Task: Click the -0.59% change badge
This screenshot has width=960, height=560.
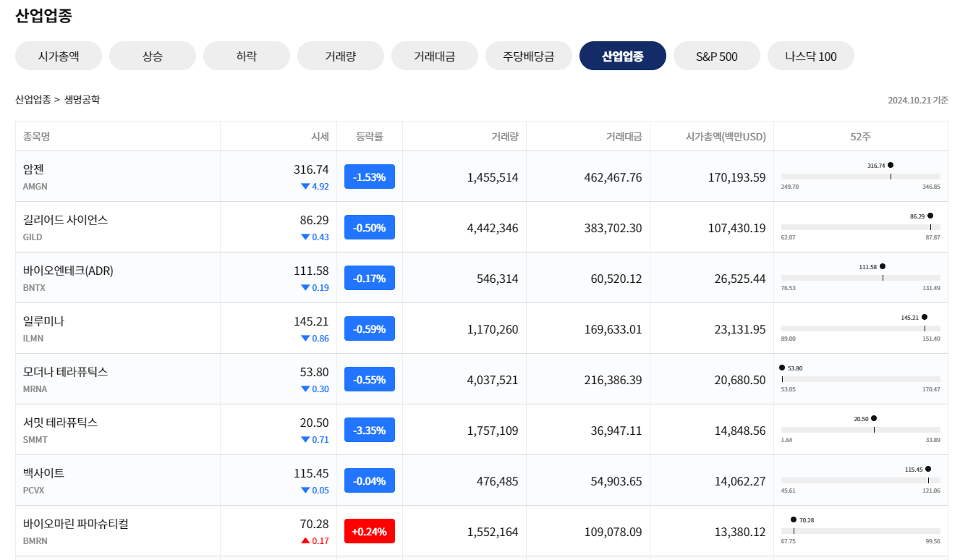Action: click(x=370, y=328)
